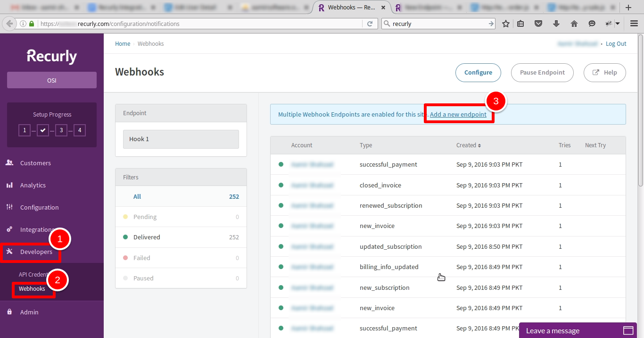Open the downloads arrow icon in toolbar
Viewport: 644px width, 338px height.
pos(556,24)
